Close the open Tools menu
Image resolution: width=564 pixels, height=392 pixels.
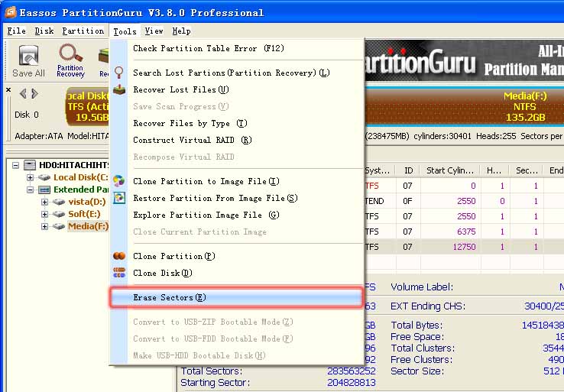point(125,31)
